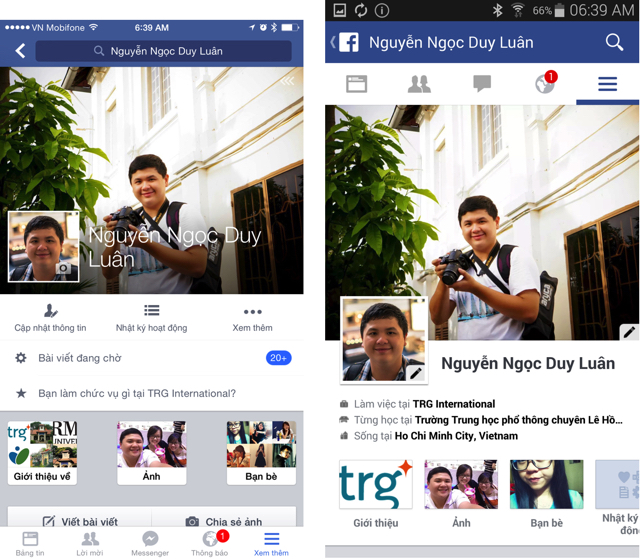Select hamburger menu tab on Android
Screen dimensions: 640x559
pos(607,84)
